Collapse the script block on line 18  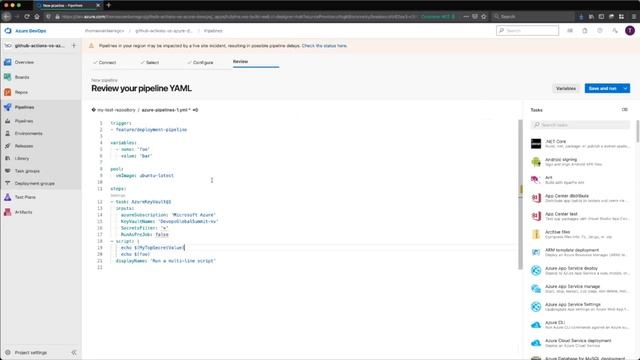pos(112,241)
